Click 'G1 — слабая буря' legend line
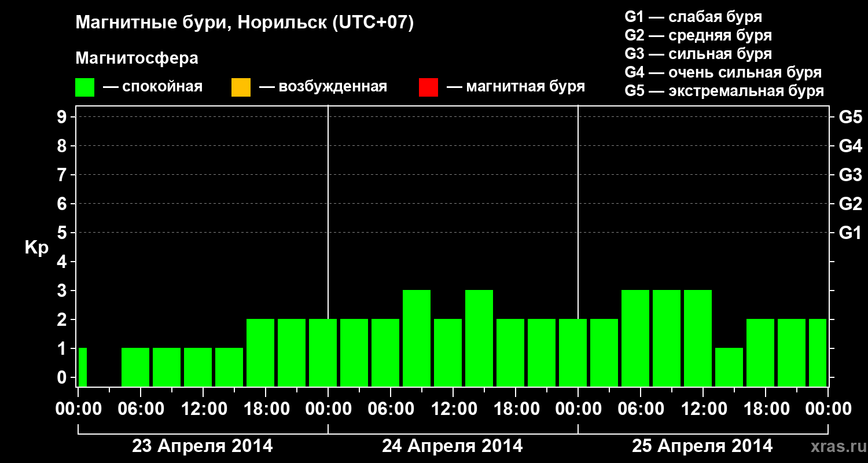 [693, 17]
